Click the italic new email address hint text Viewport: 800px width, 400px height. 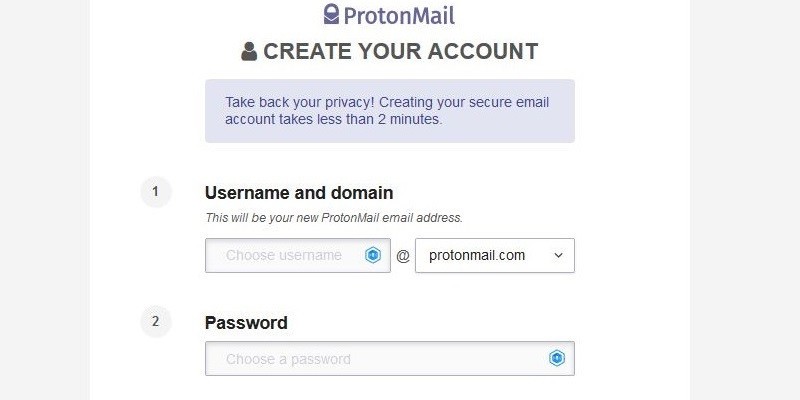tap(333, 217)
